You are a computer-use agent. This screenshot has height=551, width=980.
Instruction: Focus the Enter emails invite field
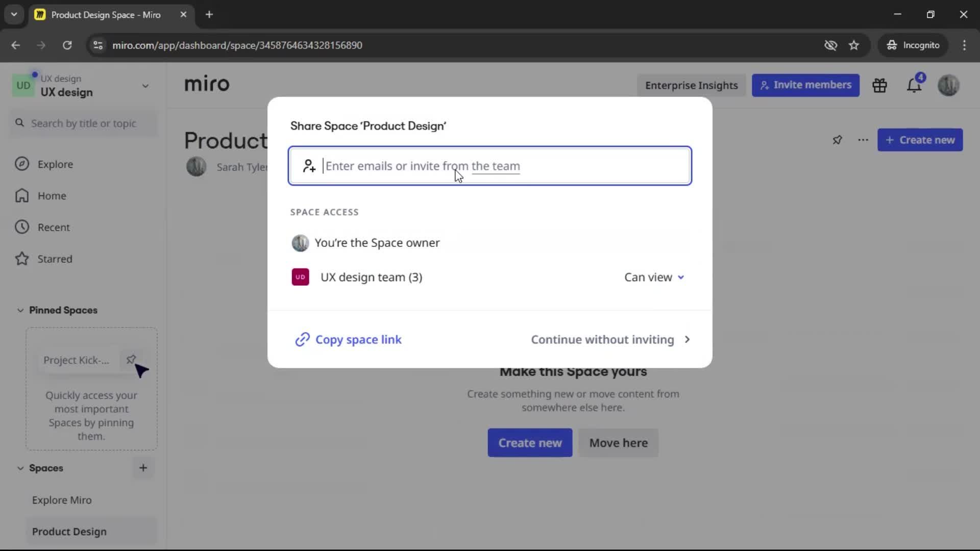(x=490, y=166)
